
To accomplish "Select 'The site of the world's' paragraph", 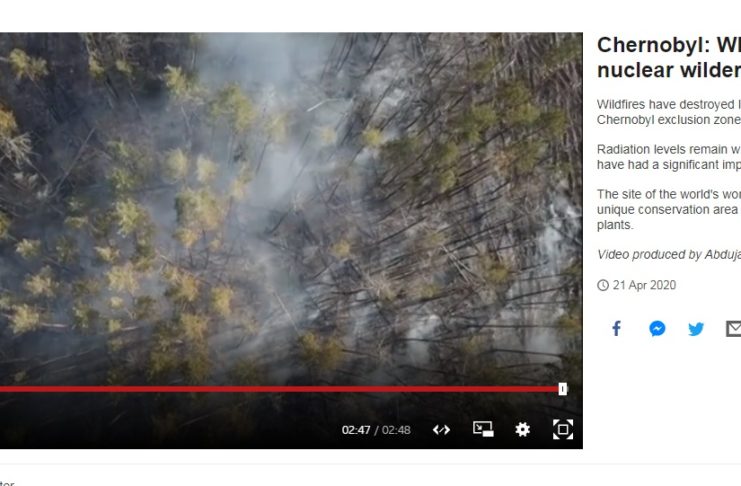I will [x=669, y=209].
